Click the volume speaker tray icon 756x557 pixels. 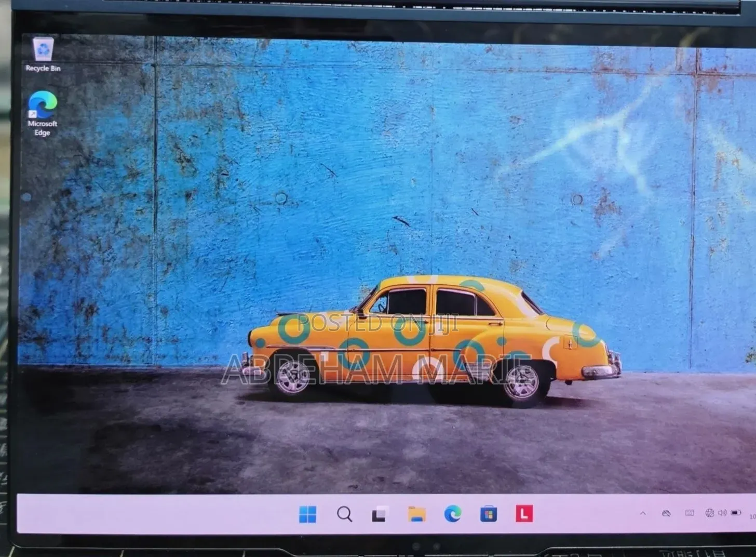click(722, 513)
